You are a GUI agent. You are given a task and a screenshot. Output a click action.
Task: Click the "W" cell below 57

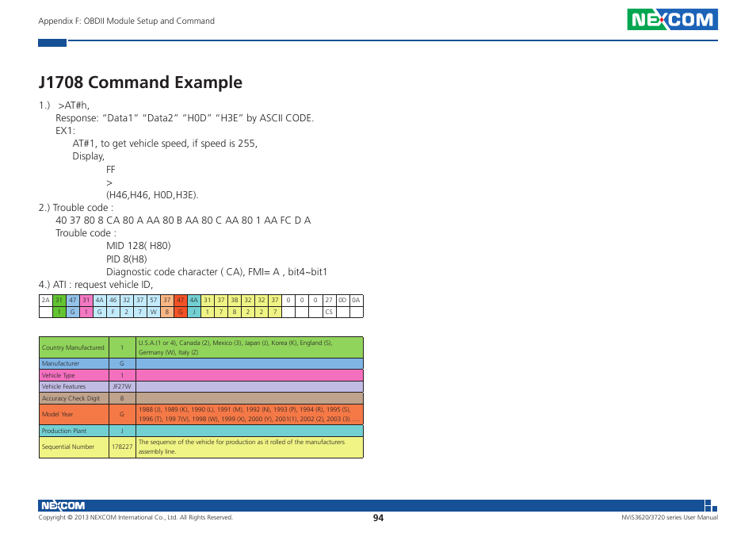click(x=153, y=312)
